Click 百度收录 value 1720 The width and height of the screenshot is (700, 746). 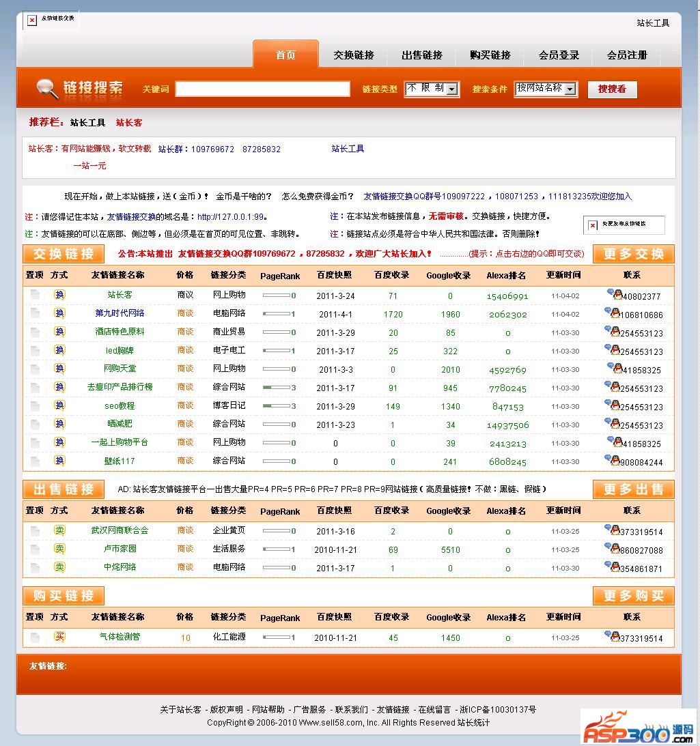point(393,315)
